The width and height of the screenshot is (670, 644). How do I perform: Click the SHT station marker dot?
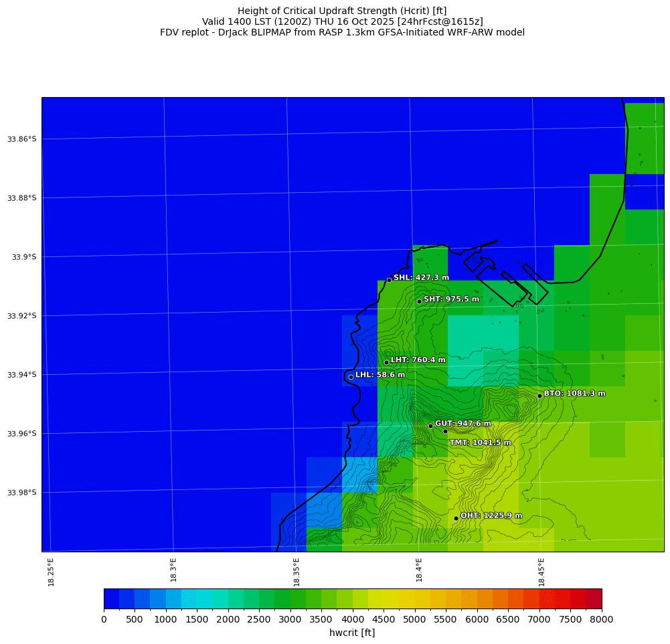click(x=419, y=301)
